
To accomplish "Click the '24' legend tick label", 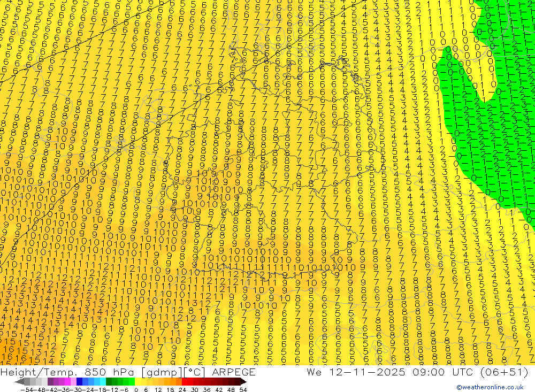I will [182, 390].
